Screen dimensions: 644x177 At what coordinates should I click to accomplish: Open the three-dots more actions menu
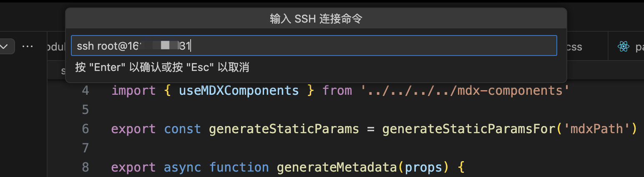pyautogui.click(x=28, y=46)
